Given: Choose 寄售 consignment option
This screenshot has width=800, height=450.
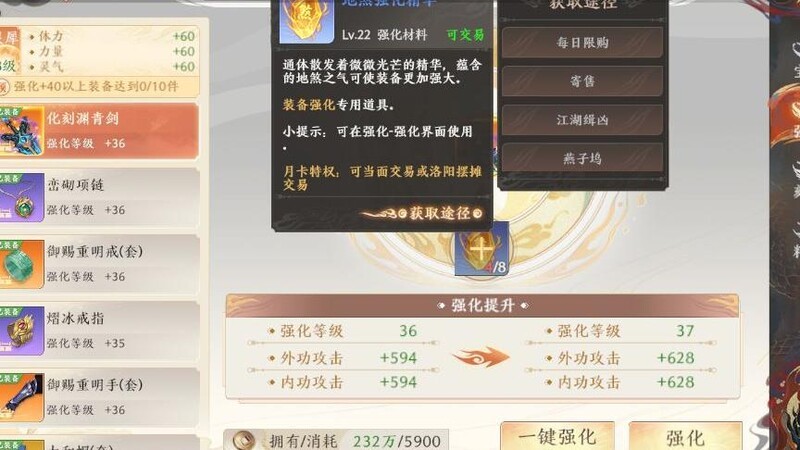Looking at the screenshot, I should [582, 81].
